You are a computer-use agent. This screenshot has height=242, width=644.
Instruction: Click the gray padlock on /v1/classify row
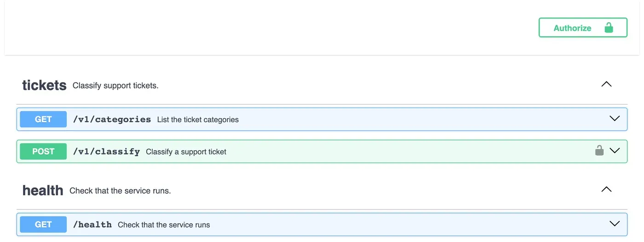[599, 150]
